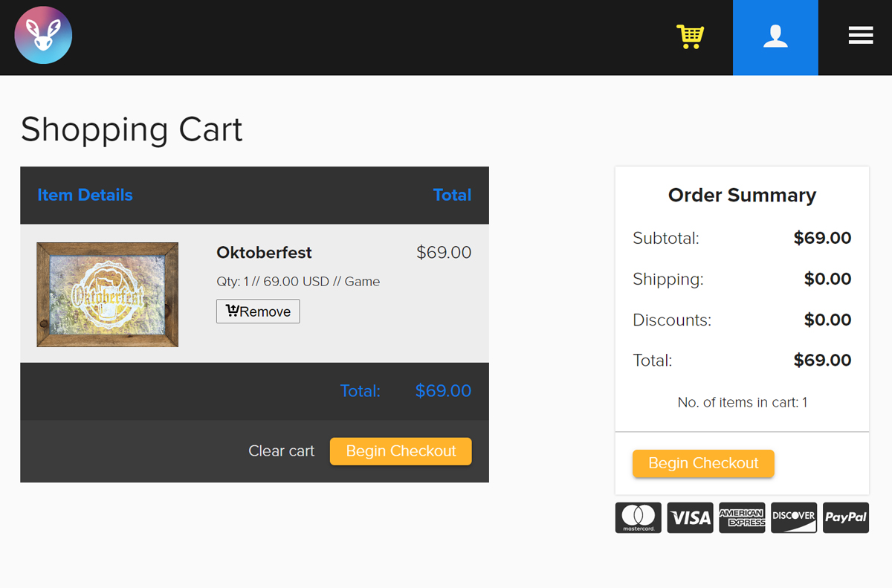Click the rabbit logo in header
Image resolution: width=892 pixels, height=588 pixels.
point(43,35)
